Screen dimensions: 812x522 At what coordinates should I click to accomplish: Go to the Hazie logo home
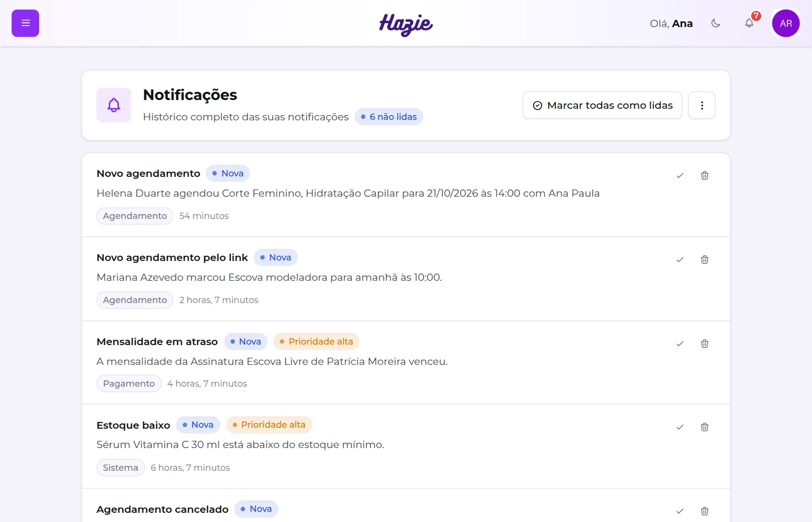pos(406,24)
